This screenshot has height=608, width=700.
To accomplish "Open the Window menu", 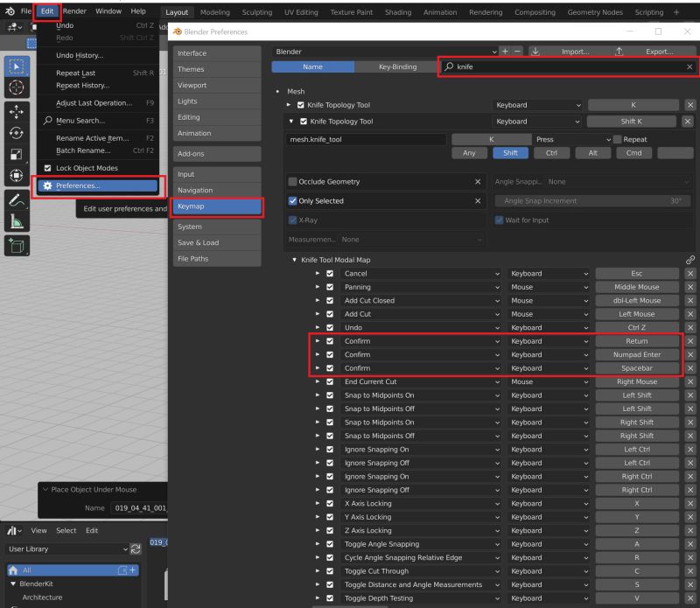I will 108,11.
